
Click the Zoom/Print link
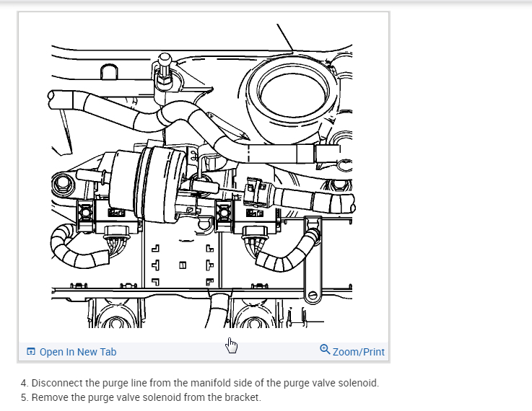click(x=358, y=352)
